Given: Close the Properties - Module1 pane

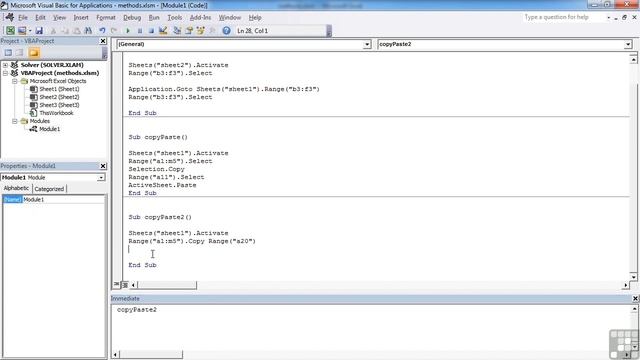Looking at the screenshot, I should pyautogui.click(x=103, y=166).
